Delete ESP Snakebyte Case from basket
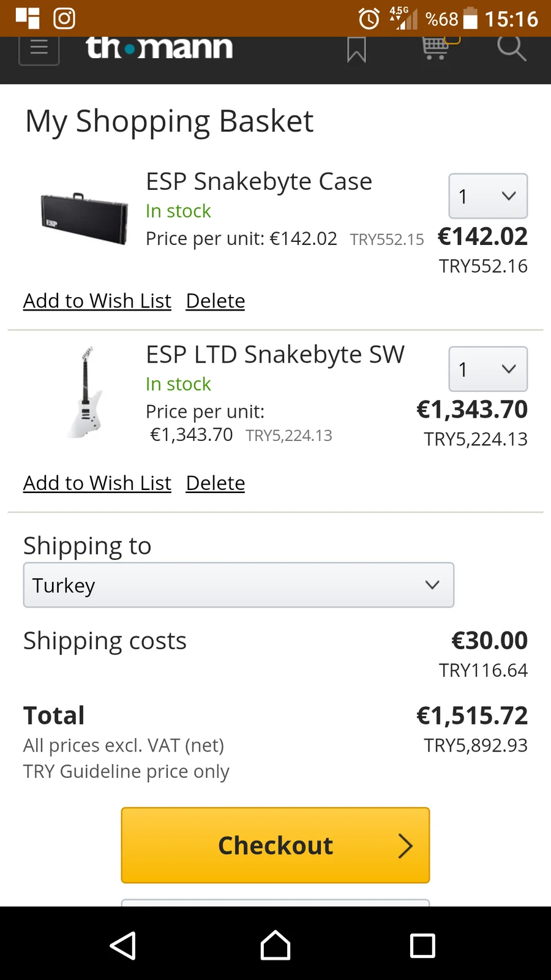This screenshot has height=980, width=551. coord(216,301)
